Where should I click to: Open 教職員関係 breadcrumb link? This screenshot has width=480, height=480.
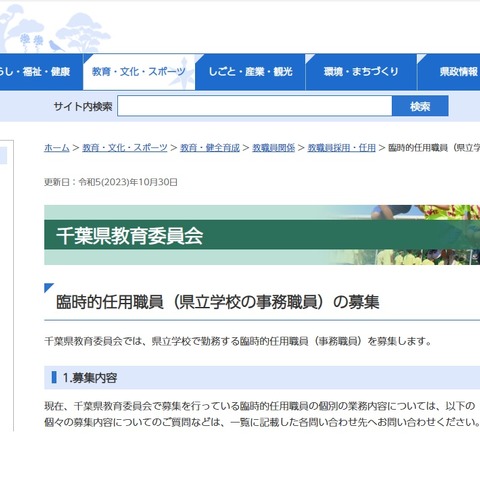click(273, 147)
